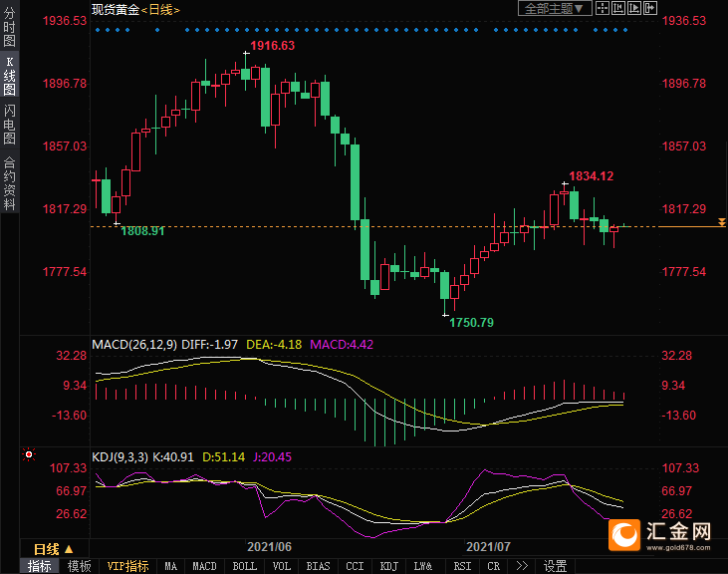Open the 全部主题 dropdown
The width and height of the screenshot is (728, 574).
click(x=555, y=8)
